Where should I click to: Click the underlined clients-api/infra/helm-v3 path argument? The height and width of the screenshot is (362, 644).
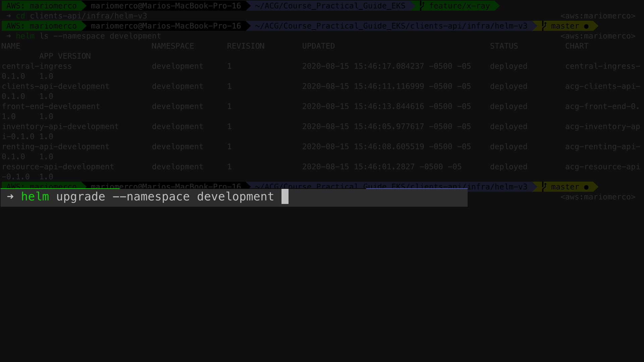(x=88, y=16)
